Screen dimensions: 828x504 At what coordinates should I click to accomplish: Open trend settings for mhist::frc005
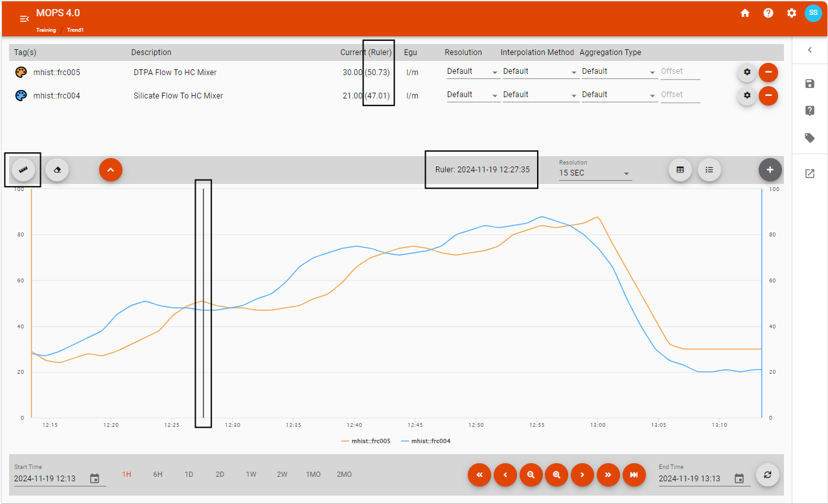tap(746, 72)
